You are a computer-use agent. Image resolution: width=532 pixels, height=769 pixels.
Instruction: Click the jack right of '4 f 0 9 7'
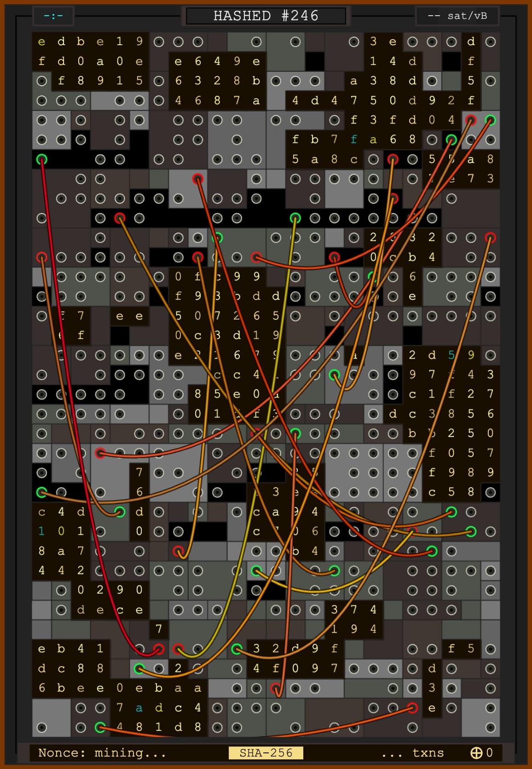click(x=354, y=669)
